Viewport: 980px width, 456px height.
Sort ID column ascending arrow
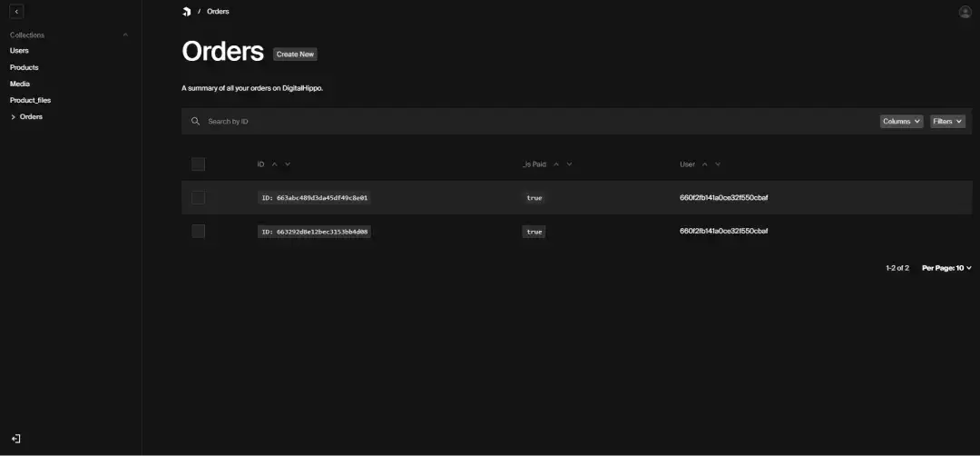(x=275, y=164)
